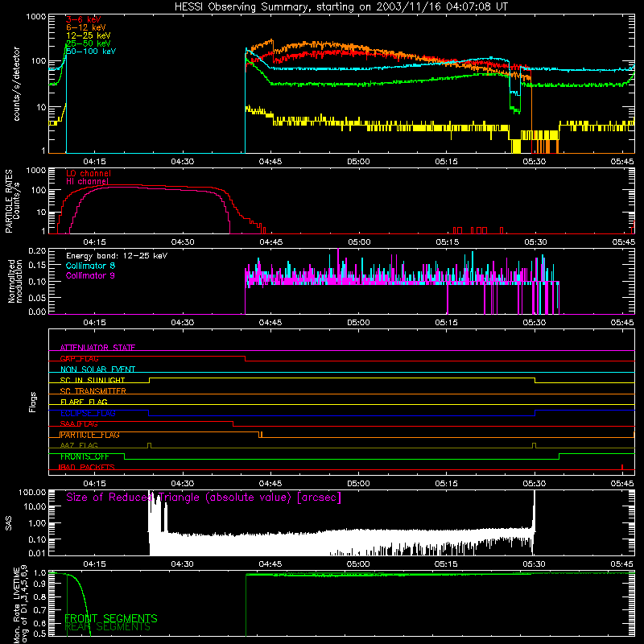Click the Normalized modulation axis label
644x644 pixels.
(14, 281)
